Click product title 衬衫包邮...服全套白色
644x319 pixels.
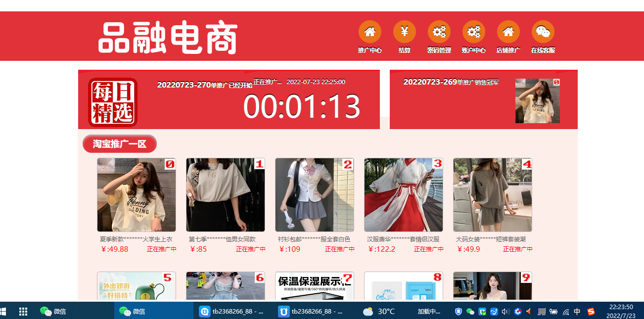tap(314, 239)
